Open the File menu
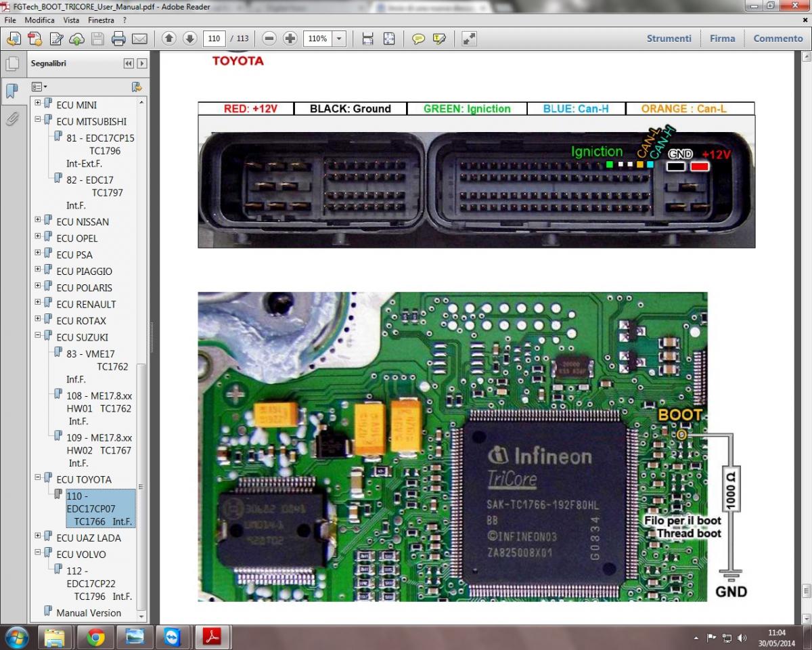This screenshot has width=812, height=650. (x=11, y=20)
